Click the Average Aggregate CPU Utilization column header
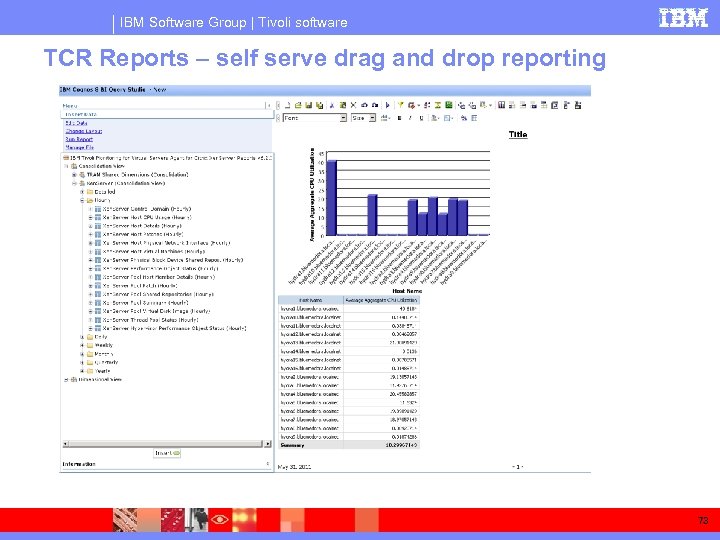This screenshot has height=540, width=720. (381, 300)
